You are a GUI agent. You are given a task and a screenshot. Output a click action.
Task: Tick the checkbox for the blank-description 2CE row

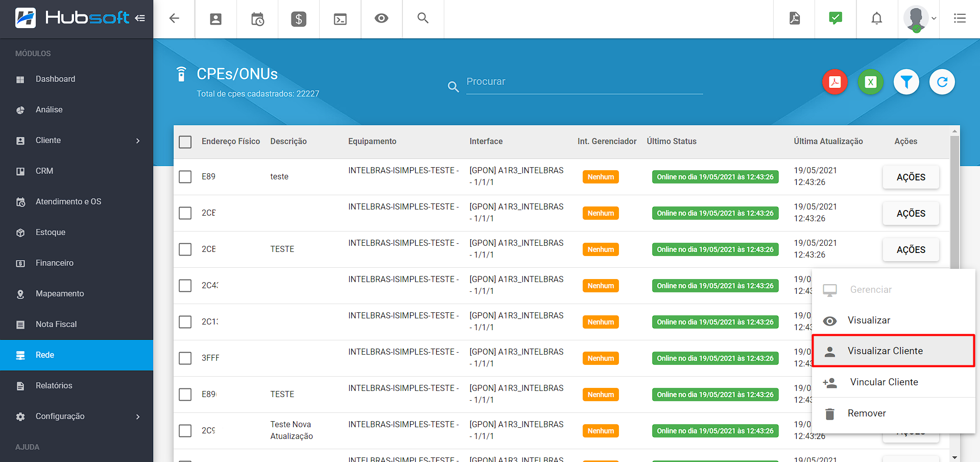point(185,213)
